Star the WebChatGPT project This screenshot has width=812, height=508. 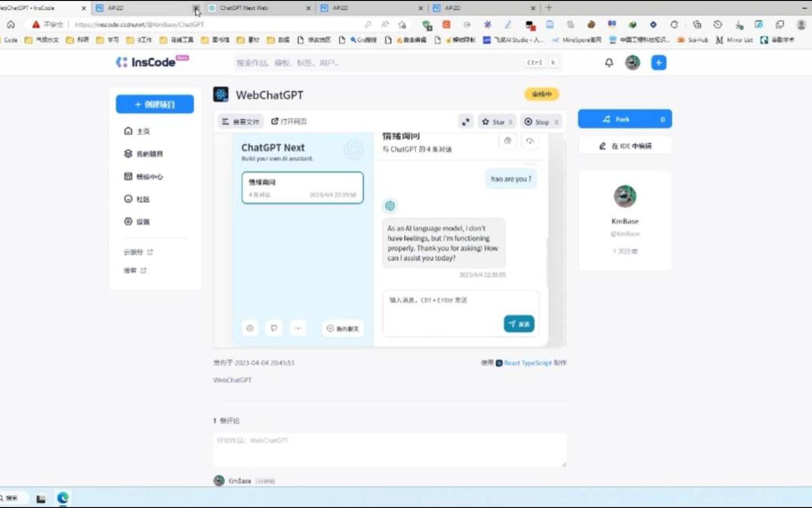(497, 122)
